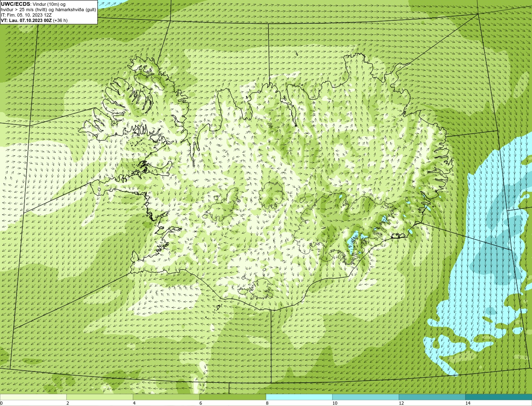
Task: Click the legend scale label "14"
Action: pos(468,403)
